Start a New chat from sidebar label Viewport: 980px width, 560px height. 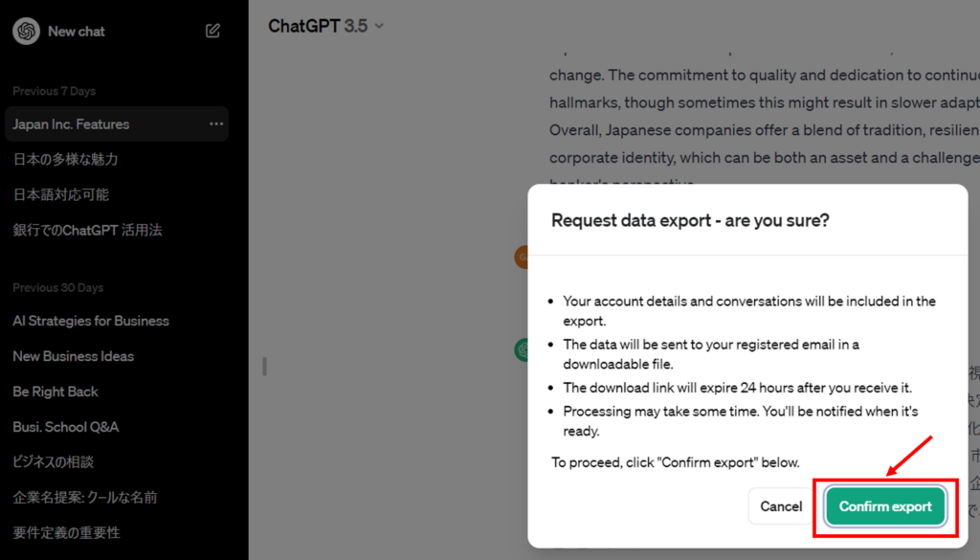pyautogui.click(x=77, y=32)
